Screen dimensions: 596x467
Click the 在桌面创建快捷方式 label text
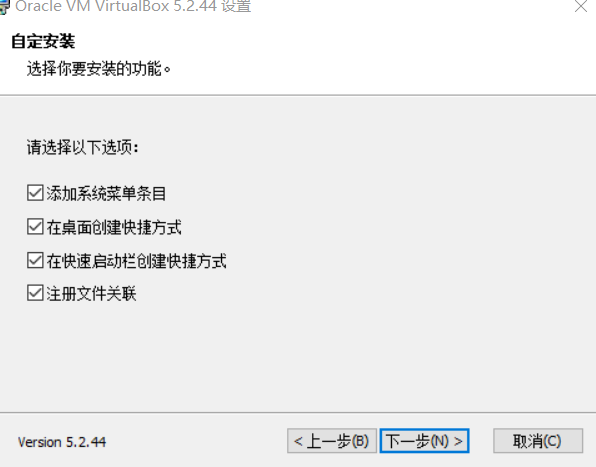tap(114, 227)
